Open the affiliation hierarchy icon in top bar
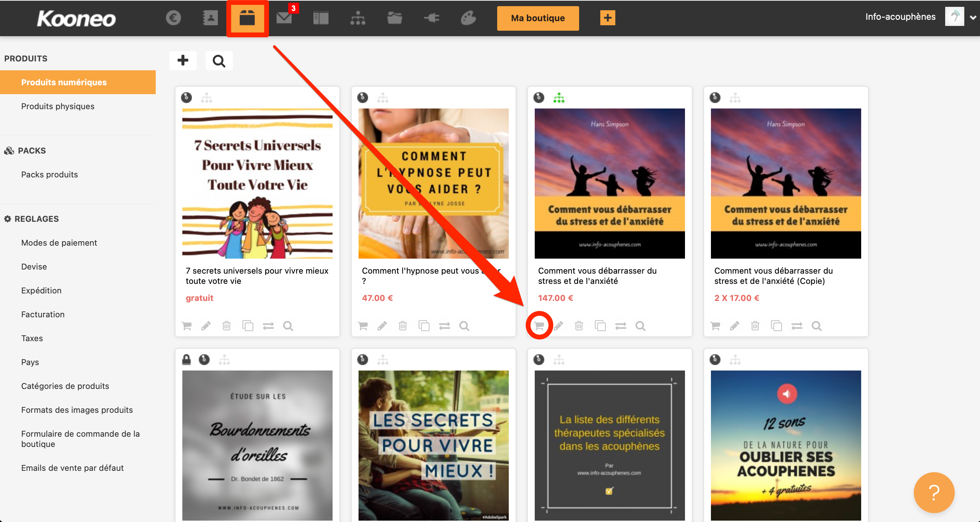This screenshot has height=522, width=980. pos(358,18)
